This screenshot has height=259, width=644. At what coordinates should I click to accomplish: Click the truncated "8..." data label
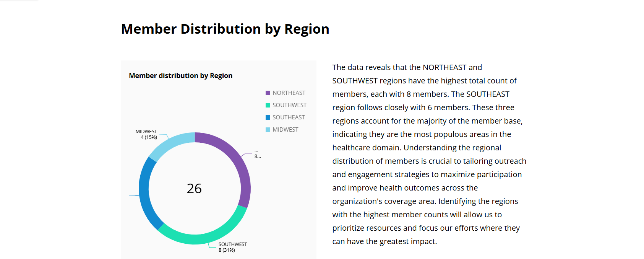pos(258,156)
